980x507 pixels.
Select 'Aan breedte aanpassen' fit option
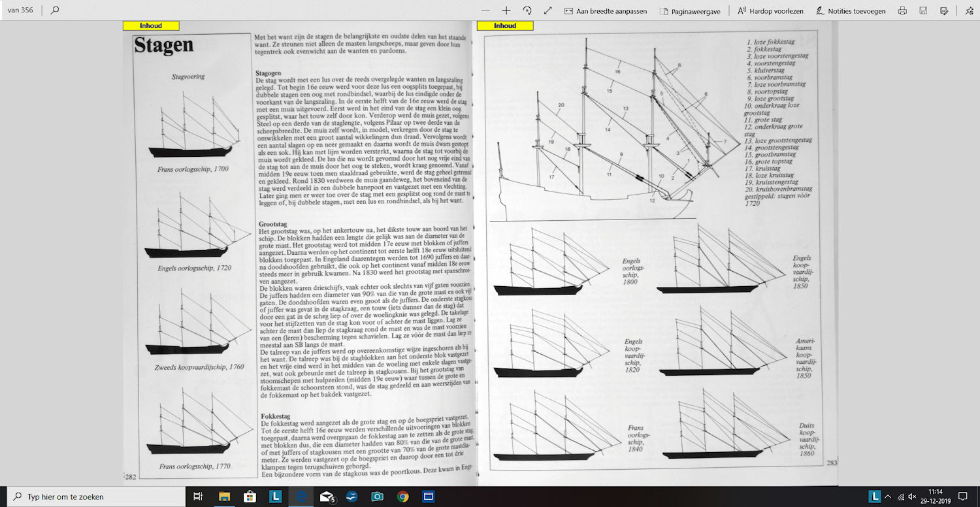pos(605,10)
